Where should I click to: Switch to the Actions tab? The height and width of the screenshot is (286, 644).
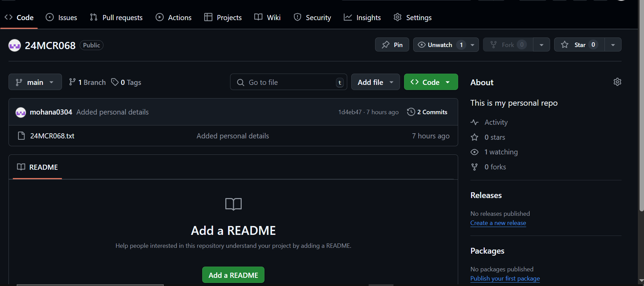[x=174, y=17]
